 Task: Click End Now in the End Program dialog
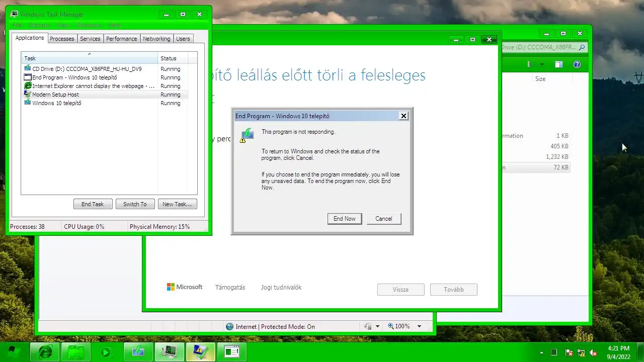coord(345,219)
